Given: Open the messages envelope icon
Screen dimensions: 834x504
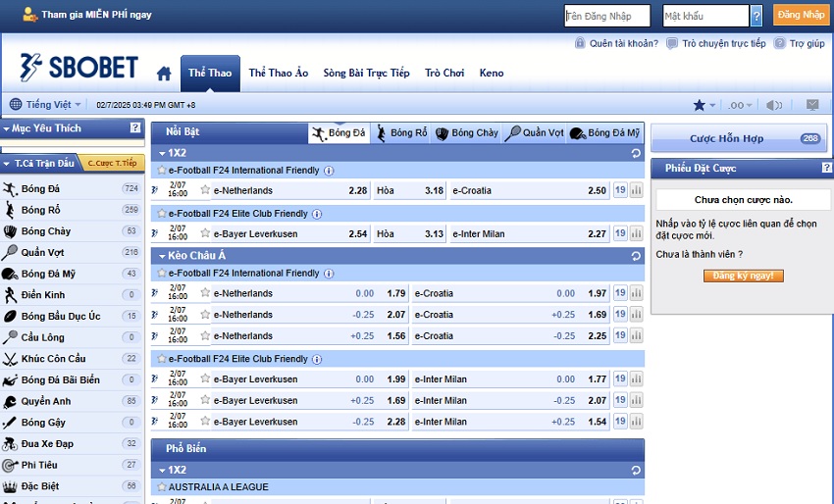Looking at the screenshot, I should tap(812, 105).
